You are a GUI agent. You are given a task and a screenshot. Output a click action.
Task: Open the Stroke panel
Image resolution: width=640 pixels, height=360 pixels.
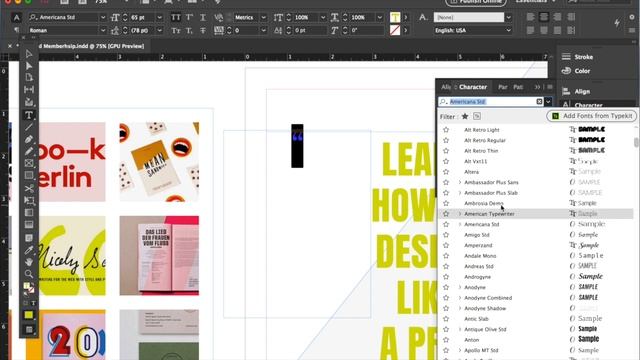(x=578, y=57)
